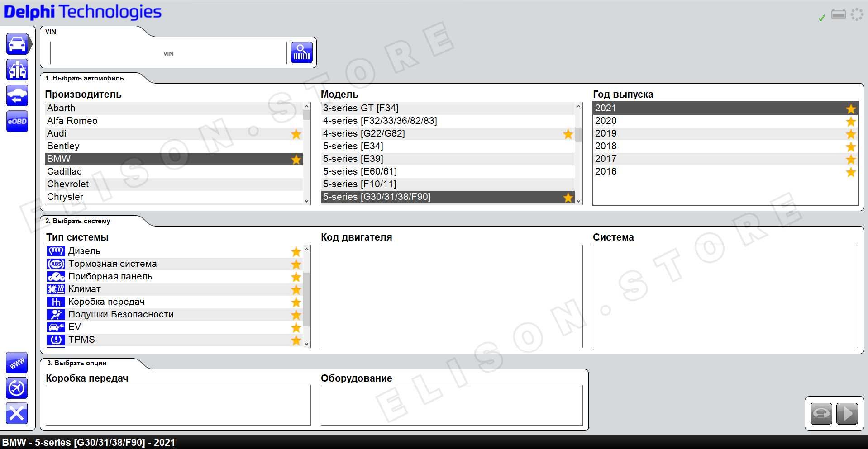868x449 pixels.
Task: Select manufacturer Chevrolet
Action: [x=174, y=184]
